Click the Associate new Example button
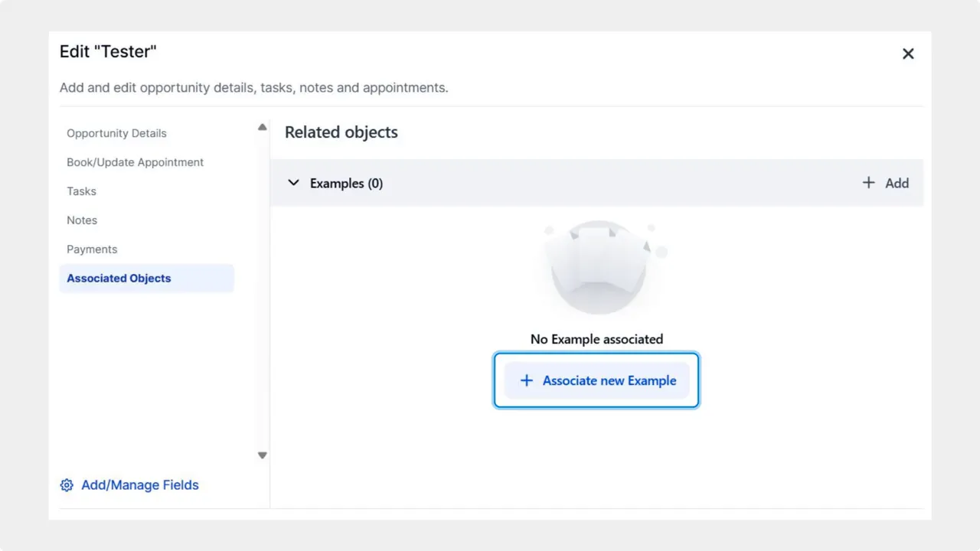 pyautogui.click(x=596, y=380)
